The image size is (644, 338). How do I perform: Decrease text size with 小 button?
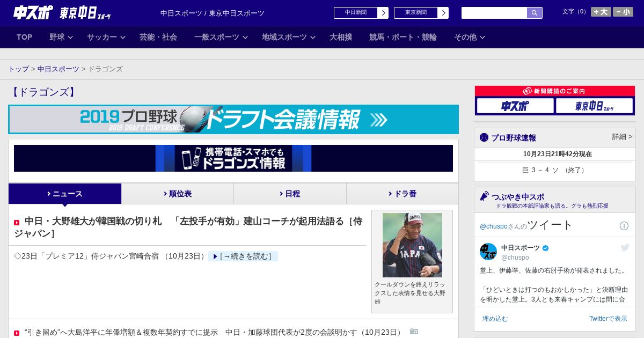pyautogui.click(x=623, y=12)
